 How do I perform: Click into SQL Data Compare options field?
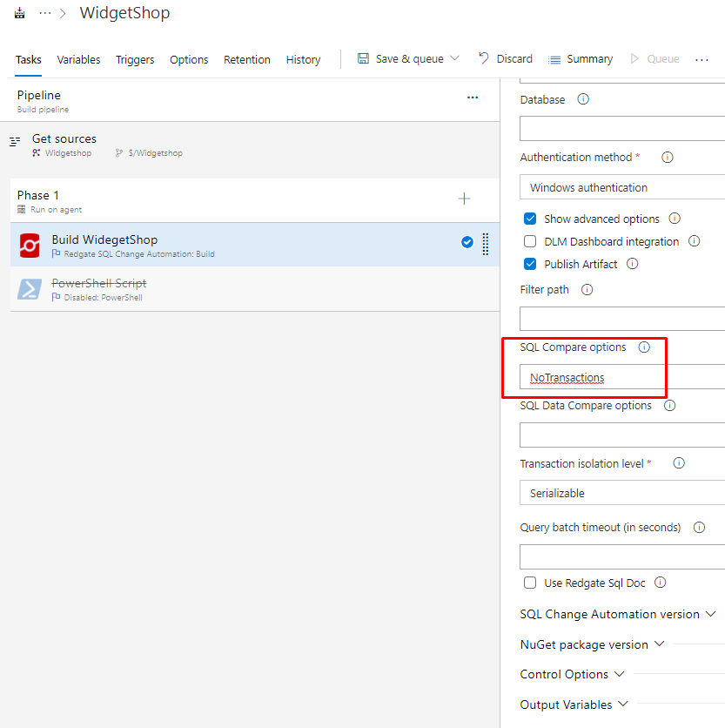pyautogui.click(x=622, y=435)
